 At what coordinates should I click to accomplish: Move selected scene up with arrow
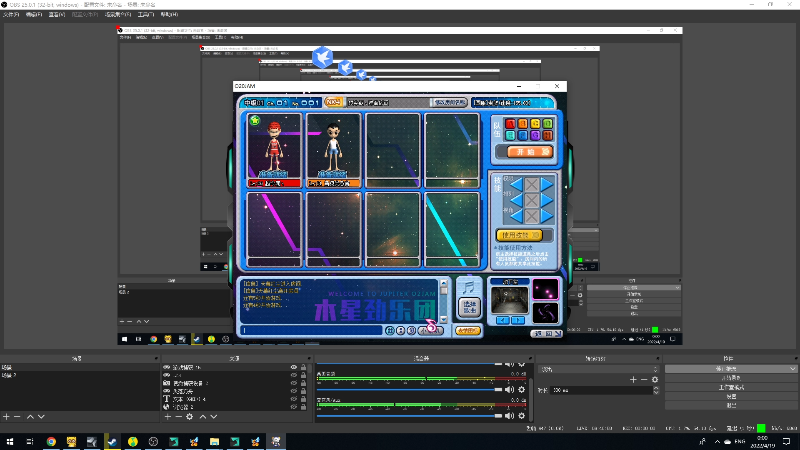(x=30, y=417)
